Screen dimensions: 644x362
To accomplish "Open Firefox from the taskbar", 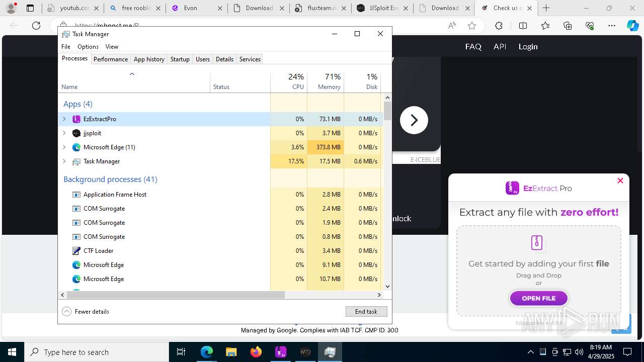I will [x=256, y=352].
